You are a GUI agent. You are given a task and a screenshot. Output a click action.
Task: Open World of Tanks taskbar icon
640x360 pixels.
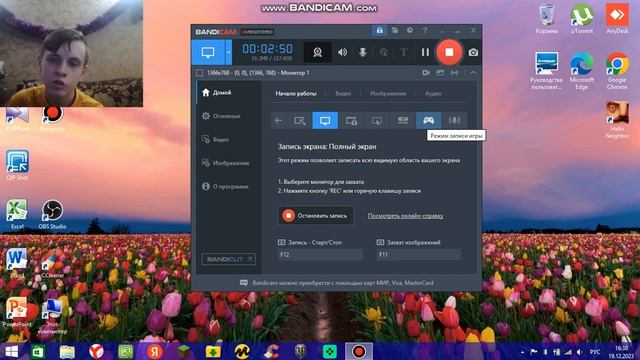pyautogui.click(x=300, y=351)
